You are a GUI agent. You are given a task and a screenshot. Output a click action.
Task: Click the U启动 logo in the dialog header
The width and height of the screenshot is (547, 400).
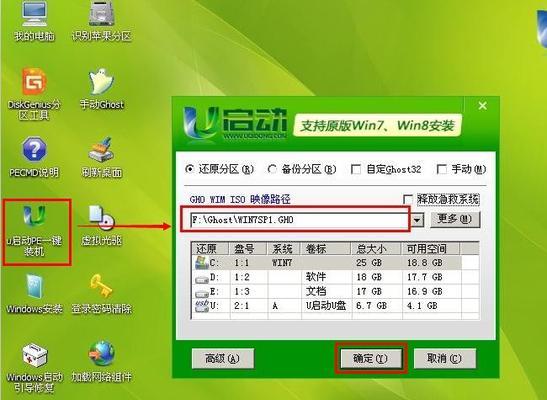[x=235, y=124]
